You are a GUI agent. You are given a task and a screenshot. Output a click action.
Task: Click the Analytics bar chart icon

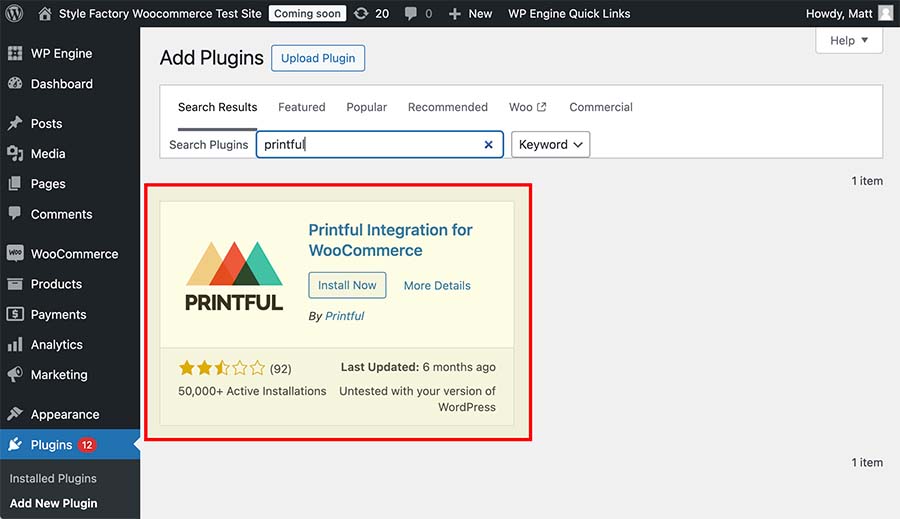pyautogui.click(x=15, y=344)
